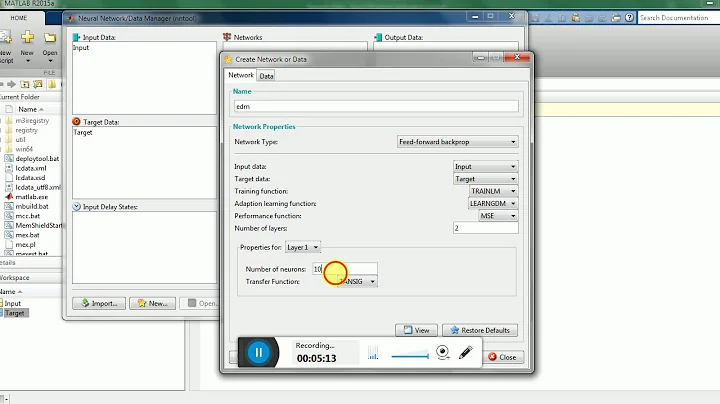Select mcc.bat file
This screenshot has width=720, height=404.
(28, 216)
